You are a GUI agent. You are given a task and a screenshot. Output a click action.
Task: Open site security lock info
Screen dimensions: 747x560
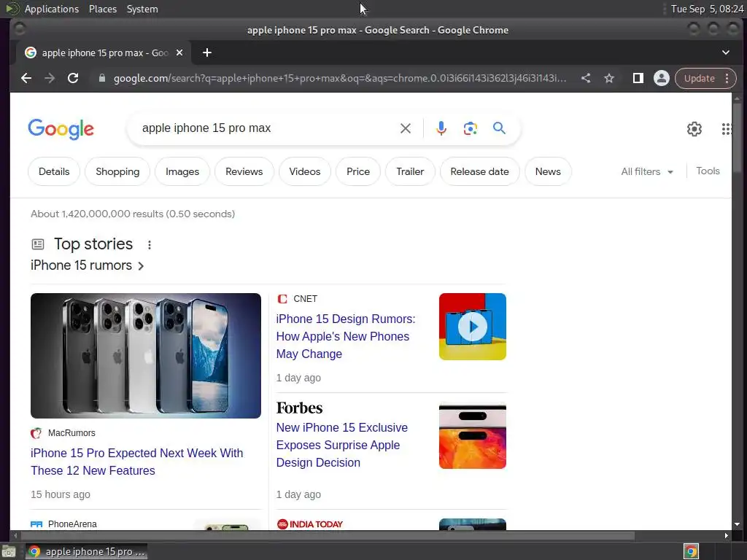click(x=101, y=78)
